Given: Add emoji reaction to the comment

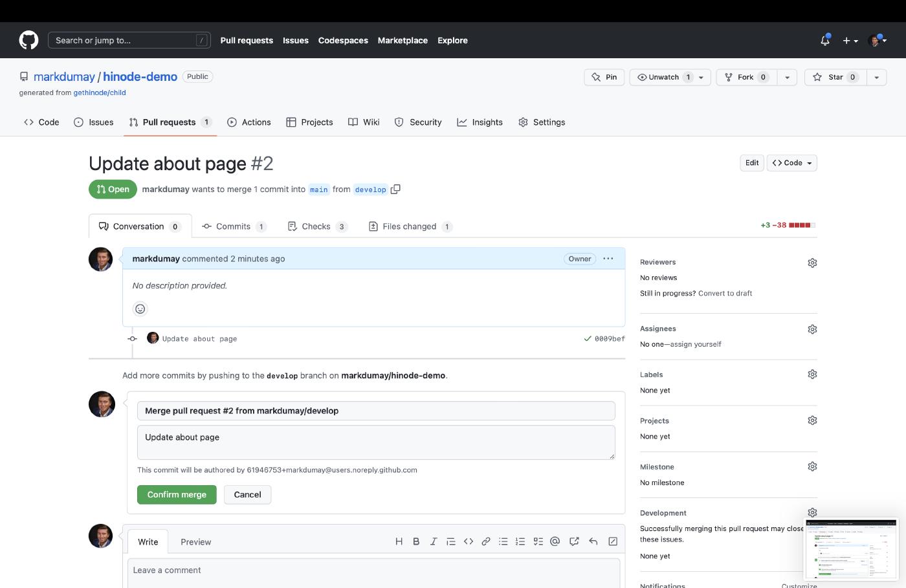Looking at the screenshot, I should pyautogui.click(x=140, y=309).
